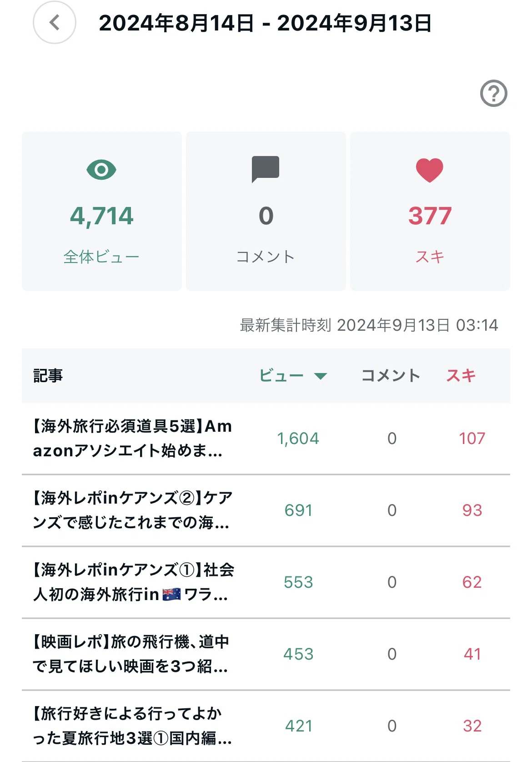This screenshot has width=532, height=762.
Task: Open article 海外レポinケアンズ① 社会人初の海外旅行
Action: [266, 582]
